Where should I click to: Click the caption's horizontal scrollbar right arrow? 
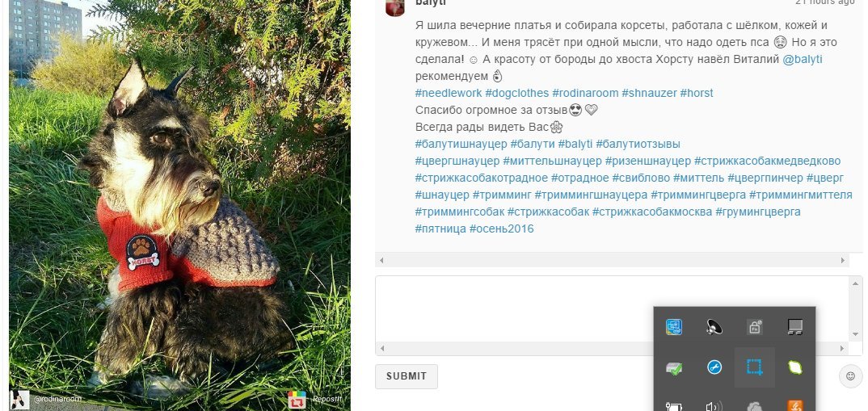pos(843,260)
